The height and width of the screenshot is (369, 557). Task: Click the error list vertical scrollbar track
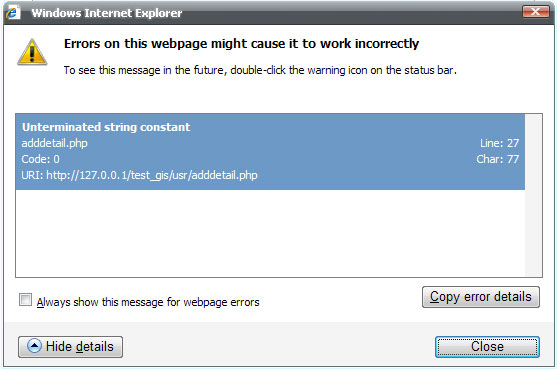[x=533, y=195]
